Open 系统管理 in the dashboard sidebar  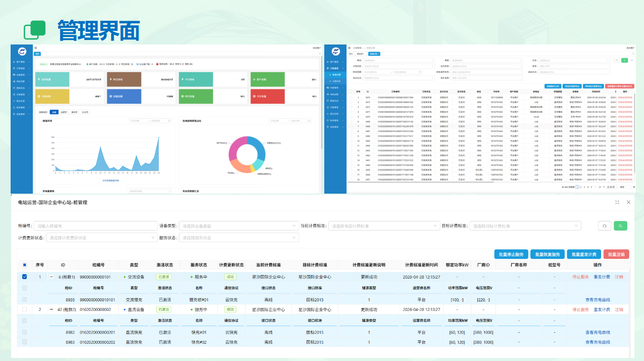pyautogui.click(x=21, y=114)
